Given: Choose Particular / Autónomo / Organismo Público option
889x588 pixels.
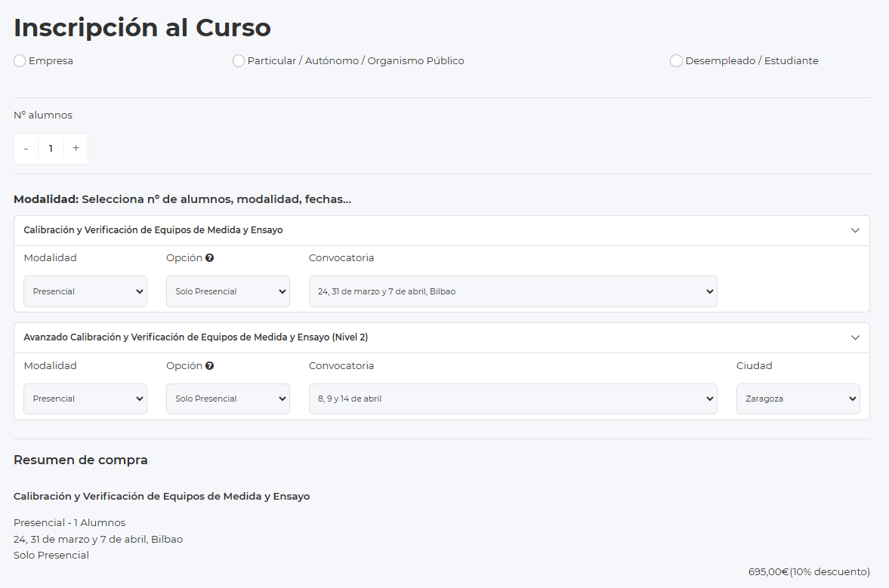Looking at the screenshot, I should click(239, 61).
